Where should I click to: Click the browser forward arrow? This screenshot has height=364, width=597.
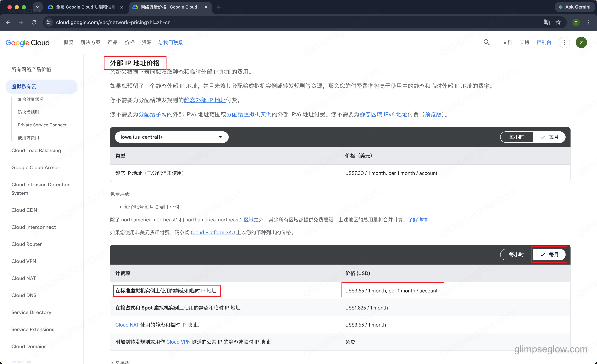pyautogui.click(x=21, y=22)
